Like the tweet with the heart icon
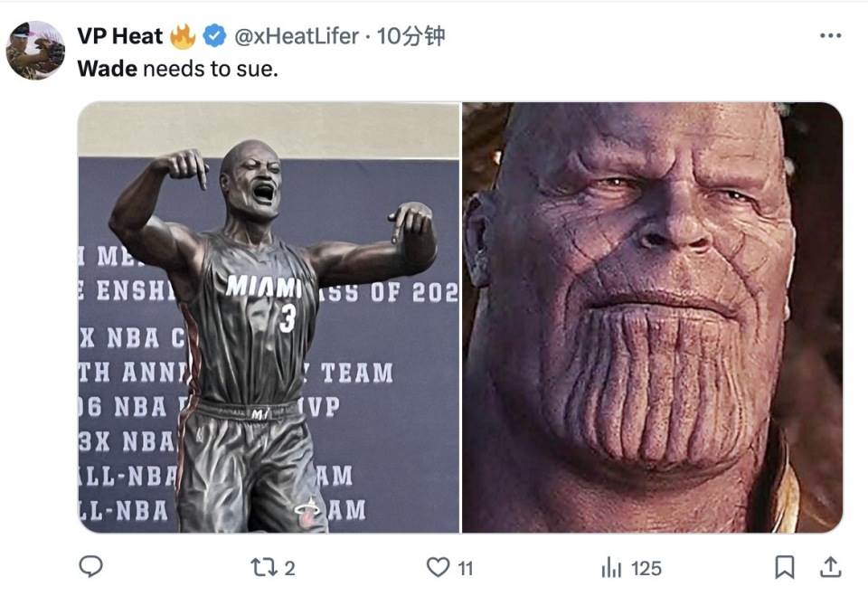The height and width of the screenshot is (596, 868). click(x=438, y=567)
